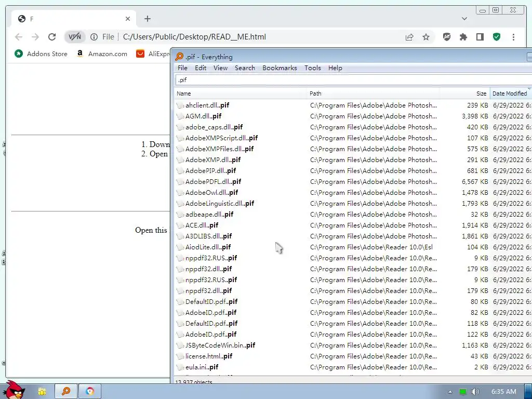
Task: Select file AiodLite.dll..pif
Action: click(208, 247)
